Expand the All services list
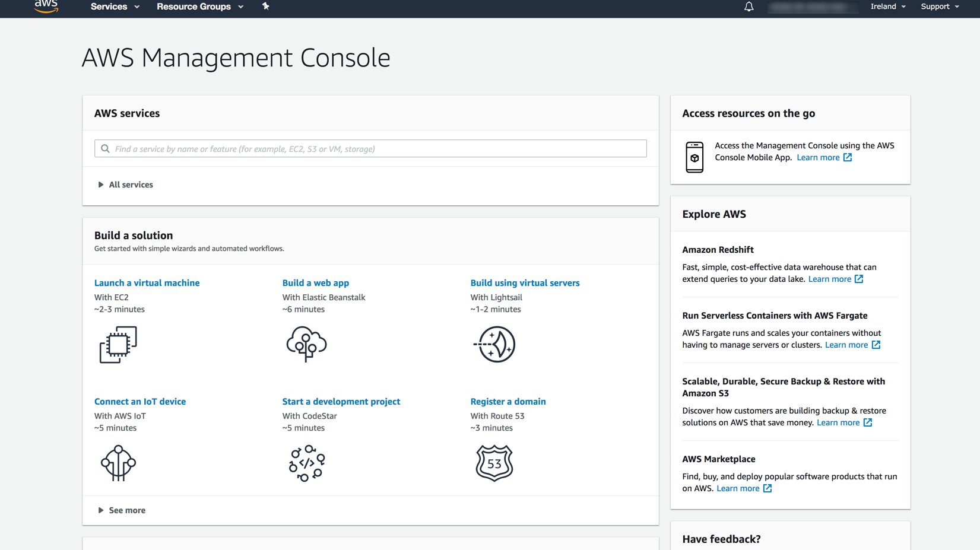Viewport: 980px width, 550px height. (x=125, y=185)
